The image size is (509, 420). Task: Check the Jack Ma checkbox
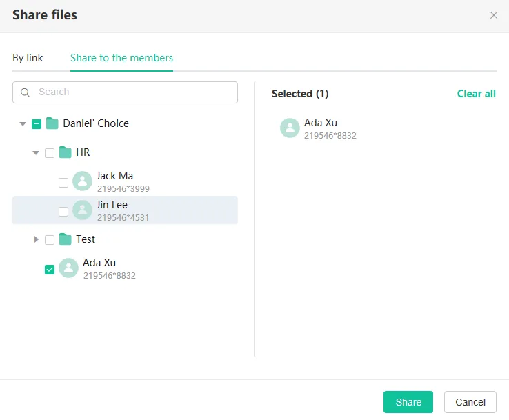pyautogui.click(x=63, y=182)
